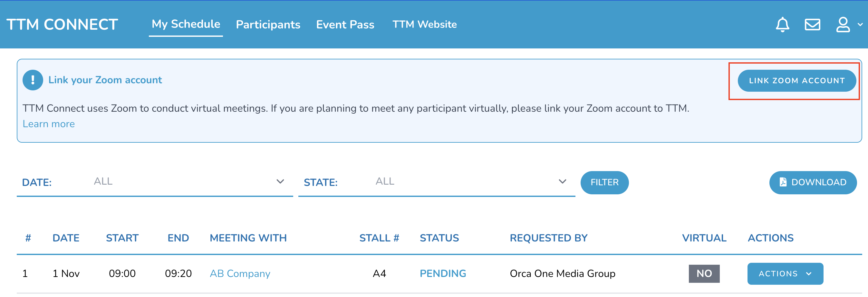The width and height of the screenshot is (868, 297).
Task: Click the Link Zoom Account button
Action: (796, 81)
